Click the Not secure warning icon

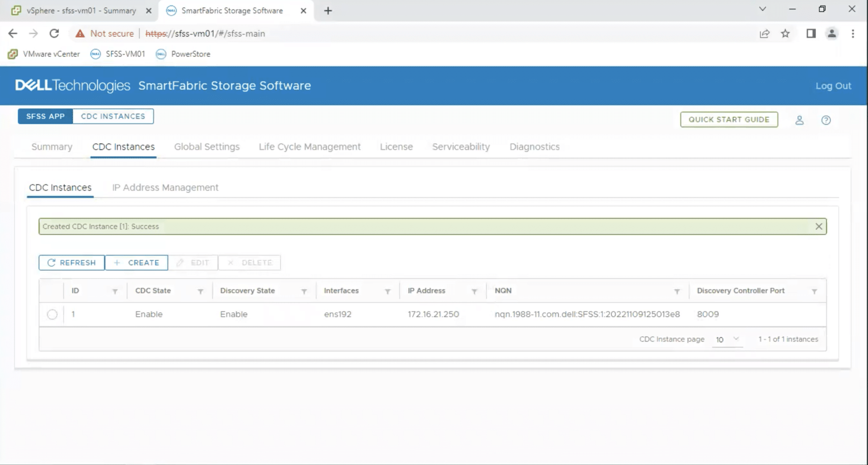tap(80, 33)
